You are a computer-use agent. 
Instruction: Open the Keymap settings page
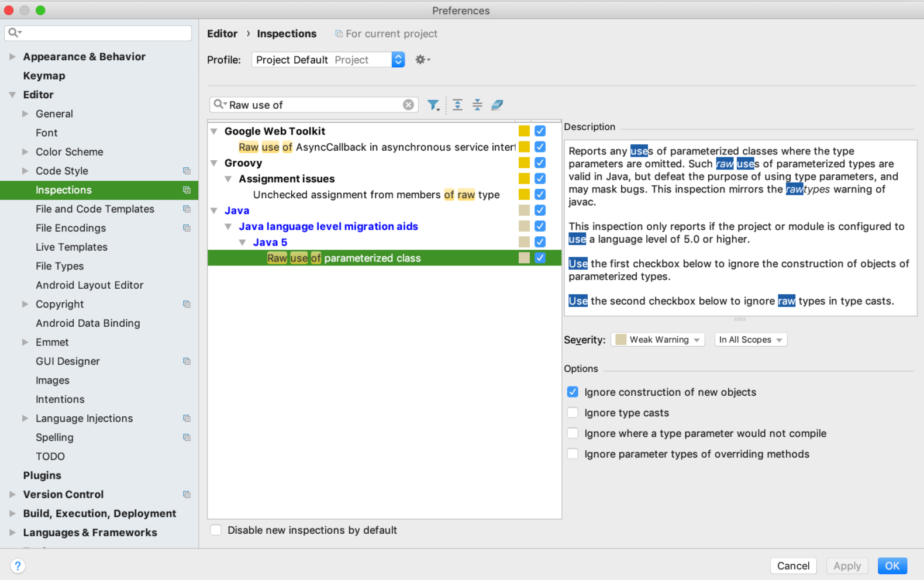click(x=44, y=76)
